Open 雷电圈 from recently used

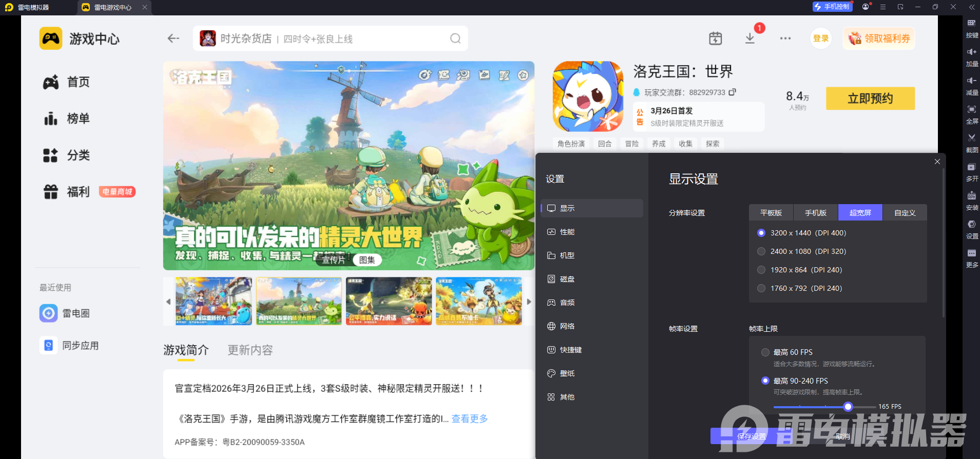(x=65, y=313)
